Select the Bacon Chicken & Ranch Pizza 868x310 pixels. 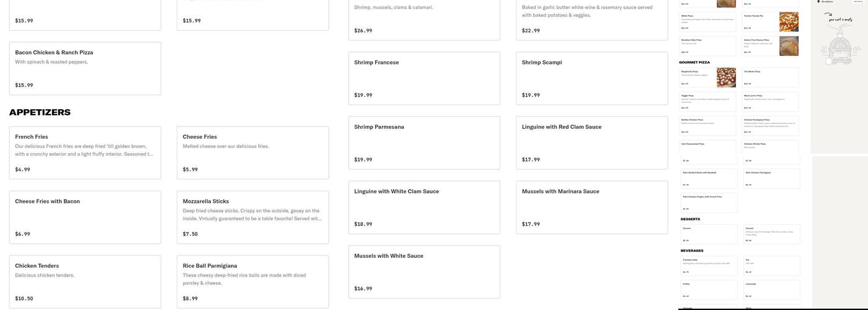tap(85, 68)
